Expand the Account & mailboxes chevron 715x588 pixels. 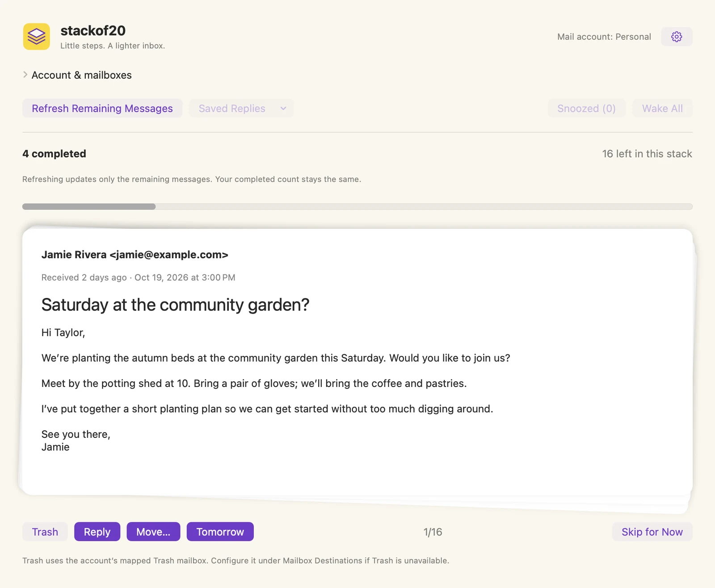(x=25, y=75)
